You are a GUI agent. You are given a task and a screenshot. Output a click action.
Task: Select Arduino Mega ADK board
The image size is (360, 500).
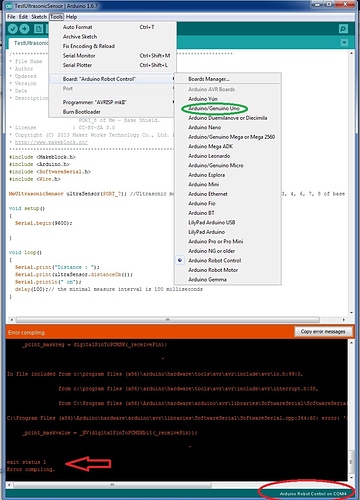(x=228, y=146)
